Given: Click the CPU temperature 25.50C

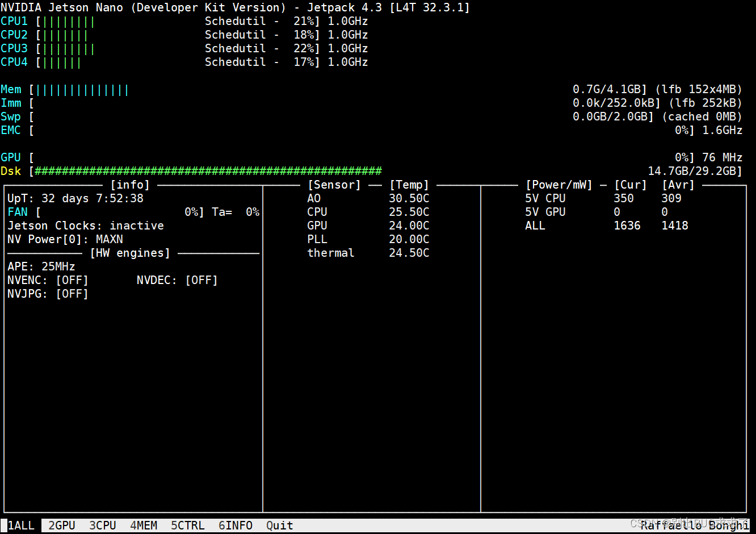Looking at the screenshot, I should 409,212.
